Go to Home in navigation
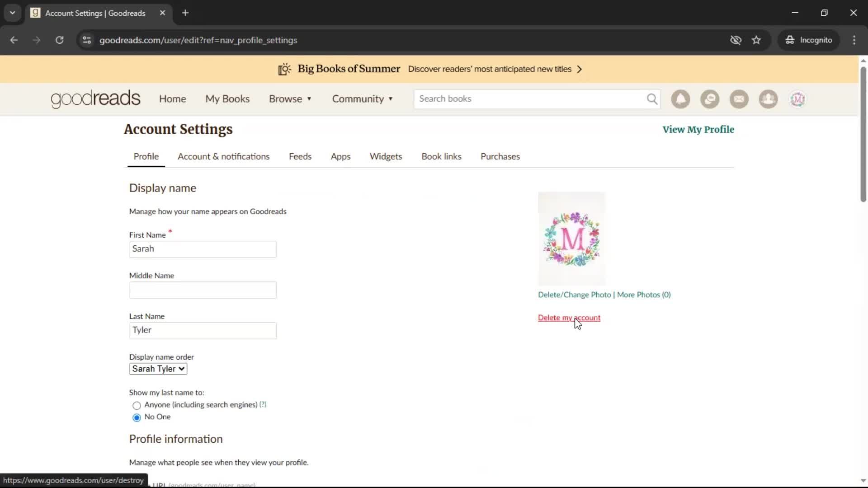This screenshot has height=488, width=868. tap(172, 99)
